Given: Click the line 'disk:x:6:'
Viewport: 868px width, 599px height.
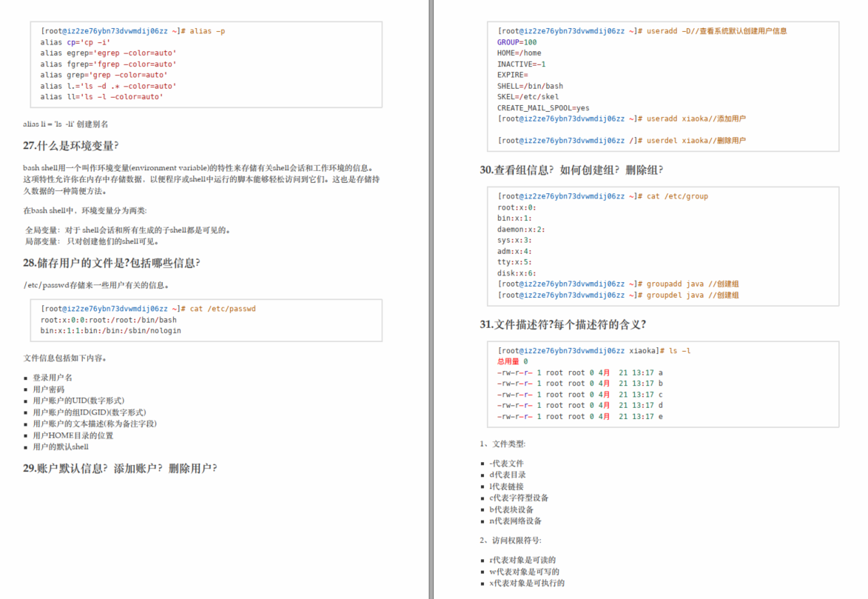Looking at the screenshot, I should pos(517,273).
